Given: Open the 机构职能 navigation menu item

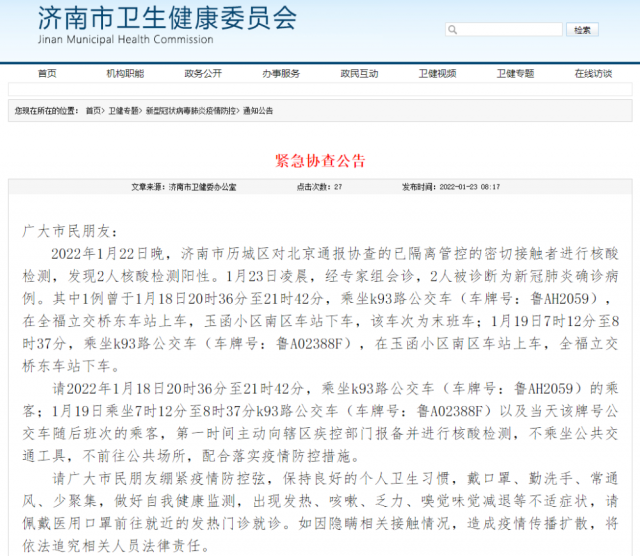Looking at the screenshot, I should coord(125,73).
